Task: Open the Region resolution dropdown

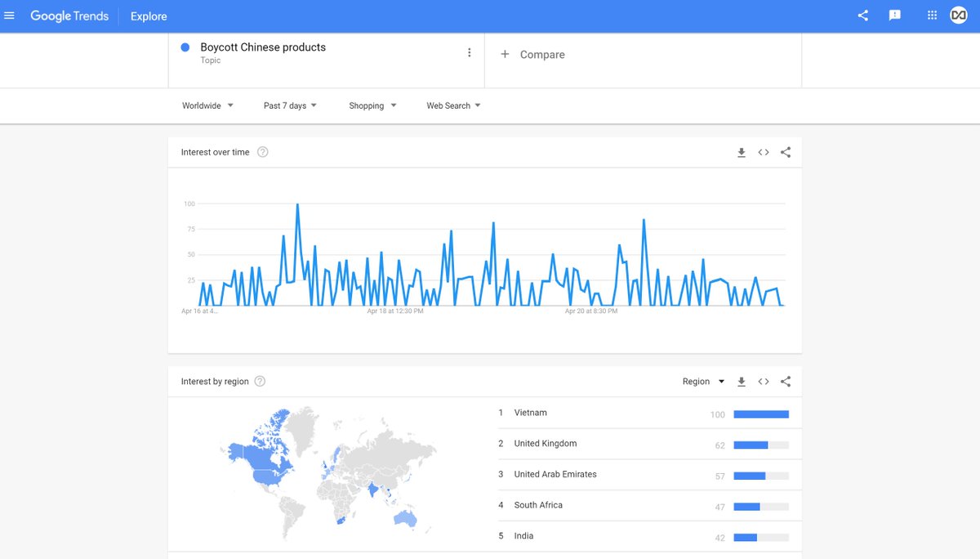Action: click(703, 382)
